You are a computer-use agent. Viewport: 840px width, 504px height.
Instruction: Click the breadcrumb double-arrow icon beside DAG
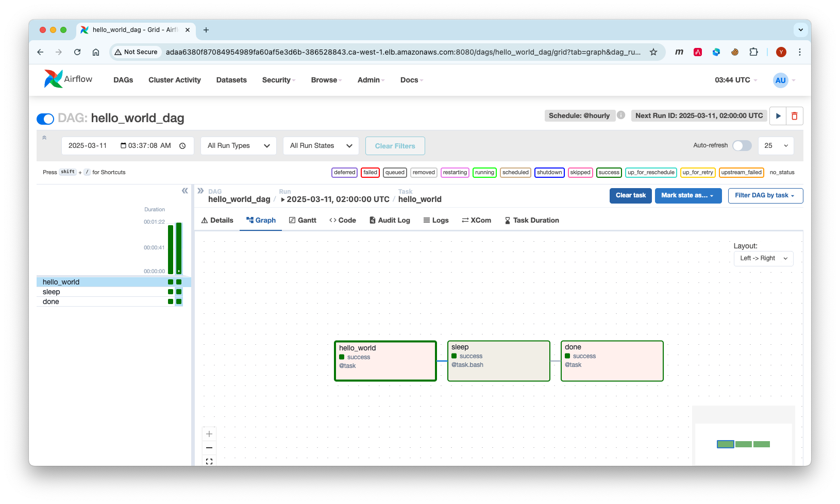click(201, 191)
